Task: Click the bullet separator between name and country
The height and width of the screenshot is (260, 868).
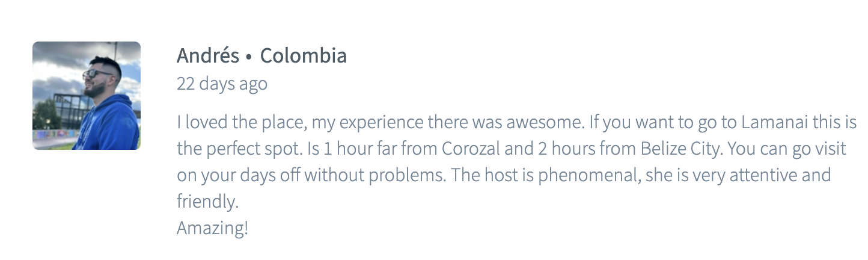Action: tap(249, 57)
